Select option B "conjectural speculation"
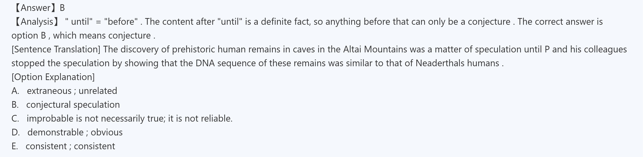The image size is (644, 157). pos(73,104)
